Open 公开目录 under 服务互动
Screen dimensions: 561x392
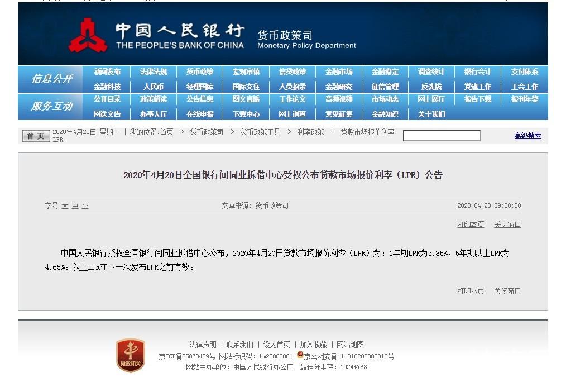pos(107,99)
